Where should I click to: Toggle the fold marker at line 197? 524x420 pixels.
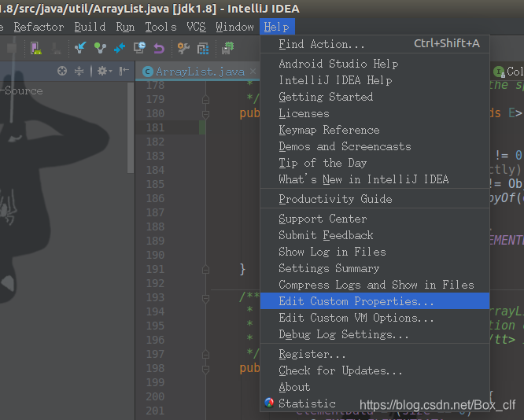click(x=205, y=354)
